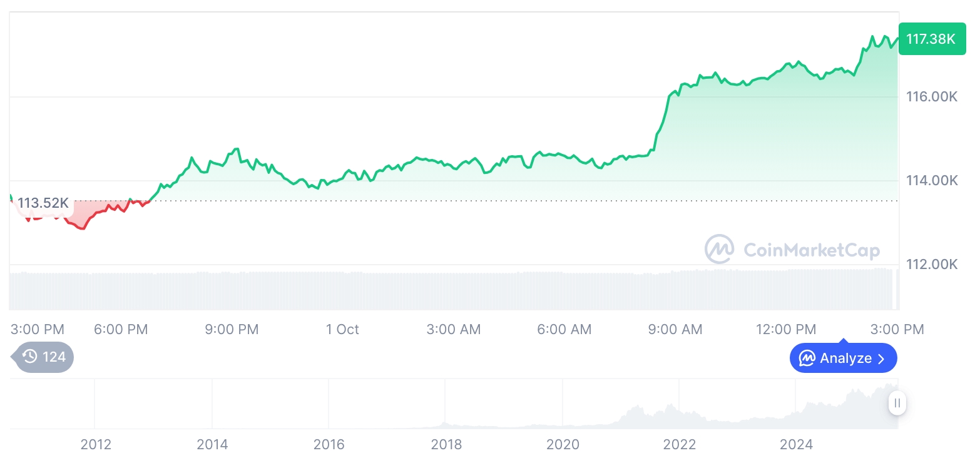This screenshot has height=458, width=980.
Task: Click the 116.00K price axis label
Action: [932, 97]
